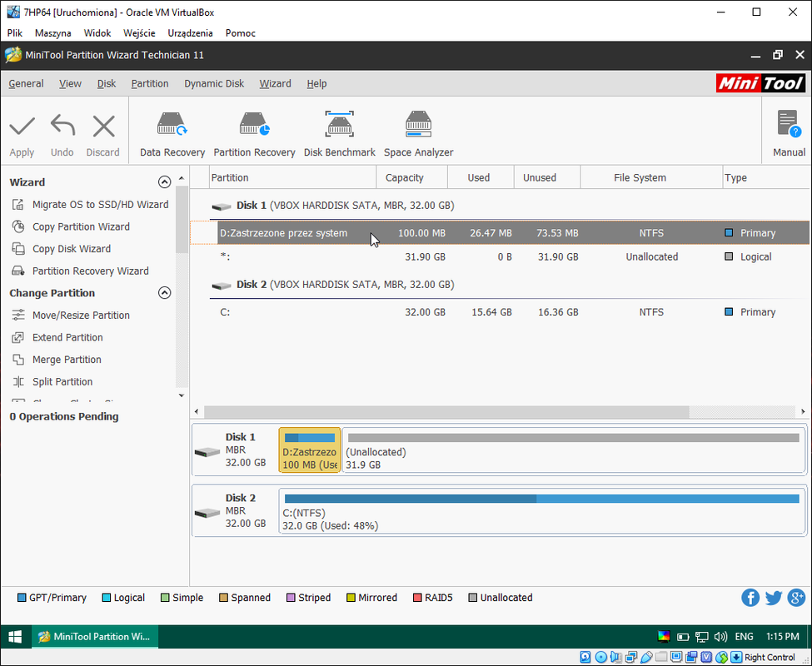Sort by File System column header

(x=651, y=177)
